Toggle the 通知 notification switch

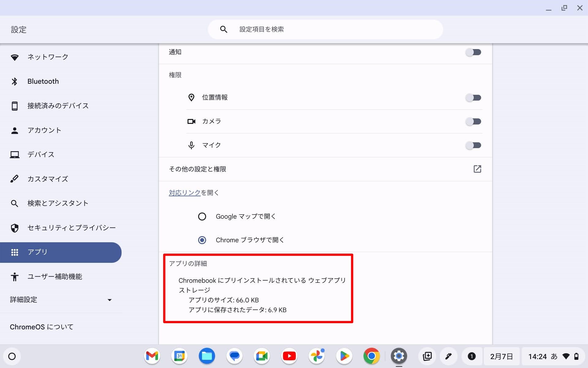[x=473, y=52]
